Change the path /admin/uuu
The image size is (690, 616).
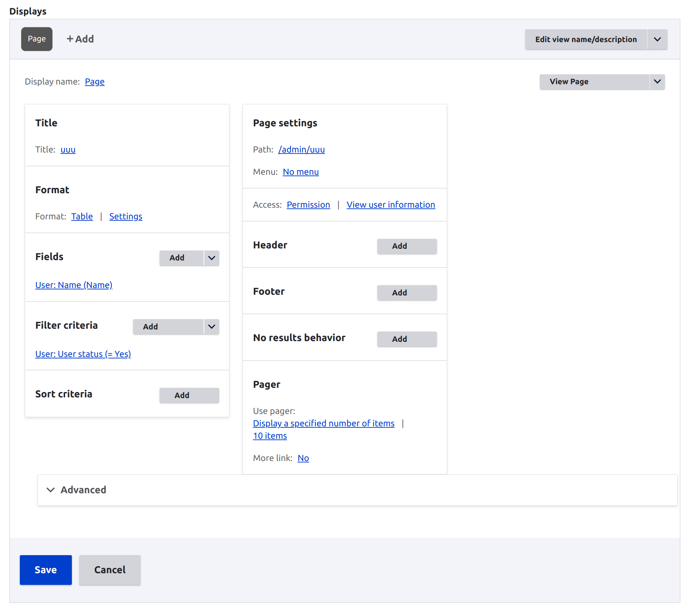point(301,149)
